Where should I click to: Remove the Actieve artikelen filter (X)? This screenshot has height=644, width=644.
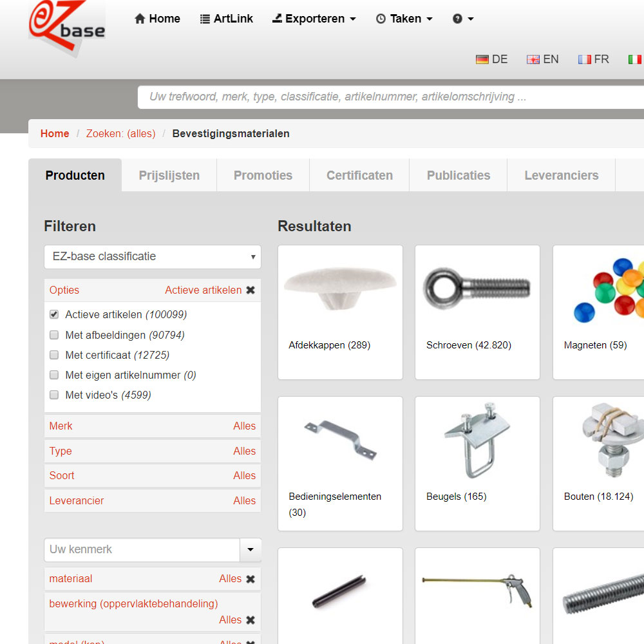(251, 290)
